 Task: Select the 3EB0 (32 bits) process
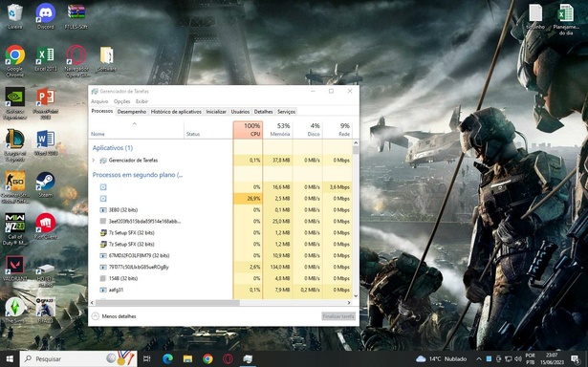coord(221,210)
